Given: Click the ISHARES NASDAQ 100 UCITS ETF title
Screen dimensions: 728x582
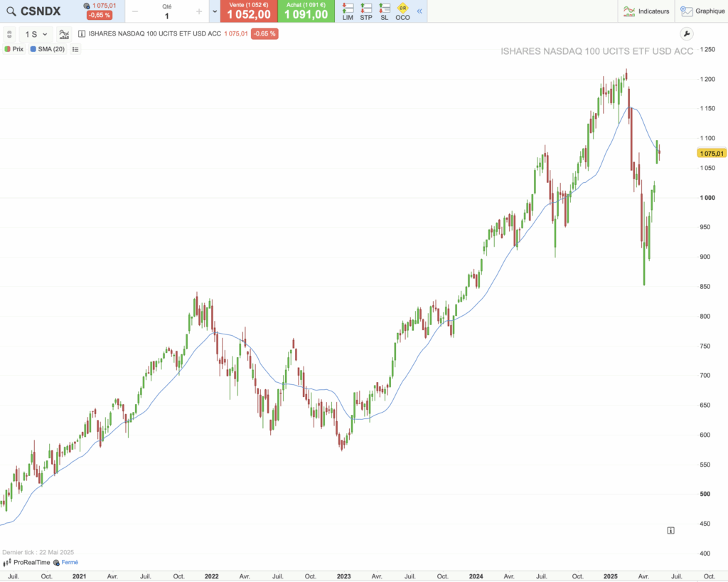Looking at the screenshot, I should pos(154,33).
